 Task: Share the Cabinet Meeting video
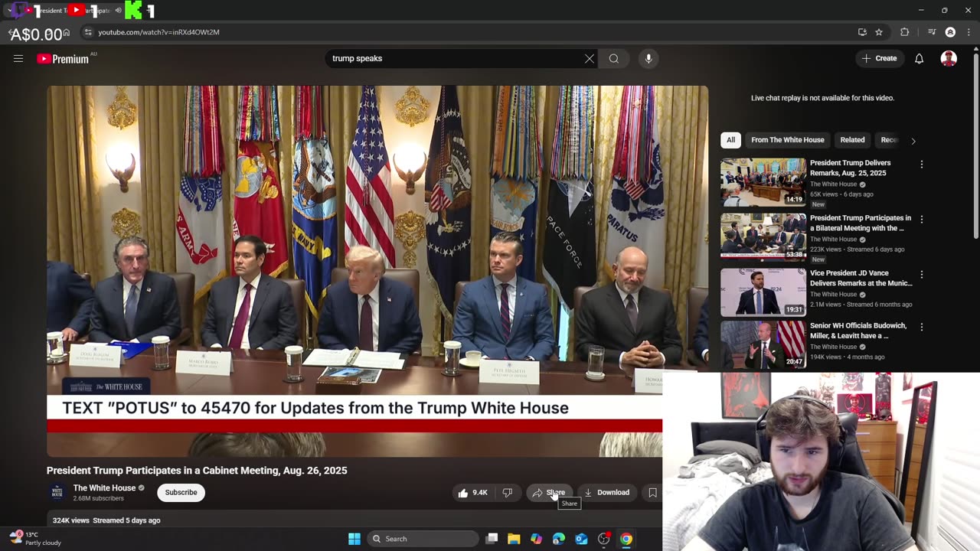[549, 493]
